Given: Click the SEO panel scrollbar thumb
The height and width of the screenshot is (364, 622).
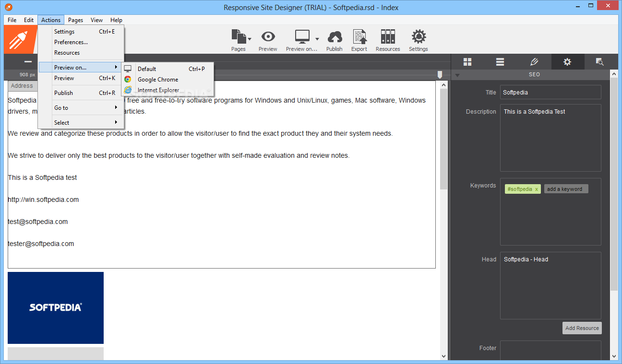Looking at the screenshot, I should pyautogui.click(x=614, y=184).
